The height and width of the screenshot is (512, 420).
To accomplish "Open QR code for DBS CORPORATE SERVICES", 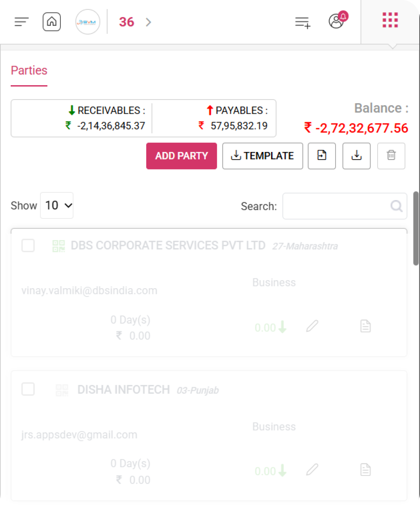I will coord(58,246).
